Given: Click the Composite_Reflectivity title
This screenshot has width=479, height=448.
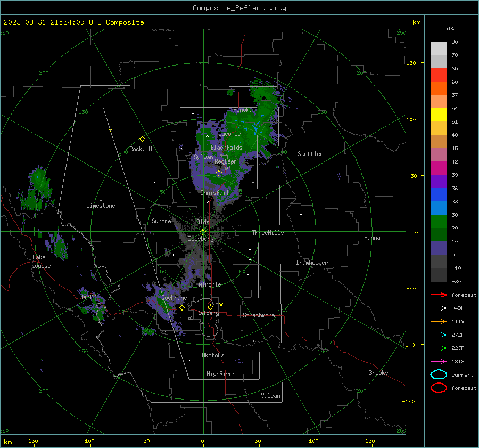Looking at the screenshot, I should [x=240, y=8].
